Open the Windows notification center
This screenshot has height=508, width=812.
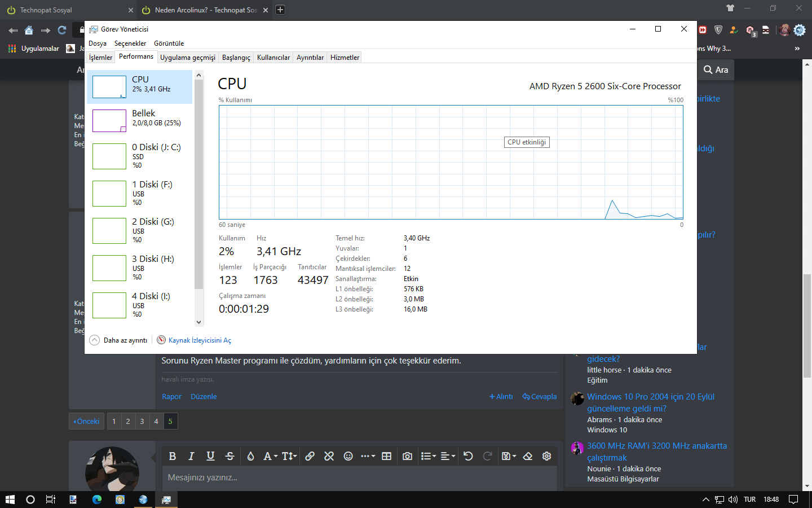793,500
